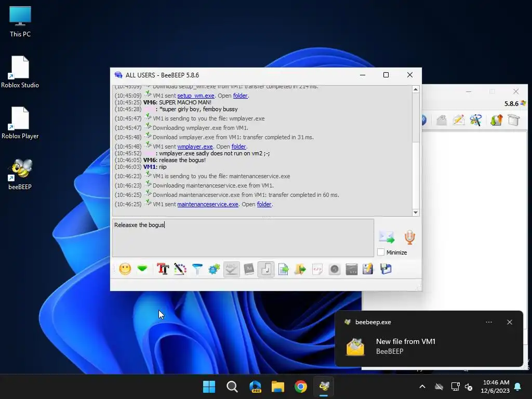The height and width of the screenshot is (399, 532).
Task: Click the chat scrollbar up arrow
Action: [416, 89]
